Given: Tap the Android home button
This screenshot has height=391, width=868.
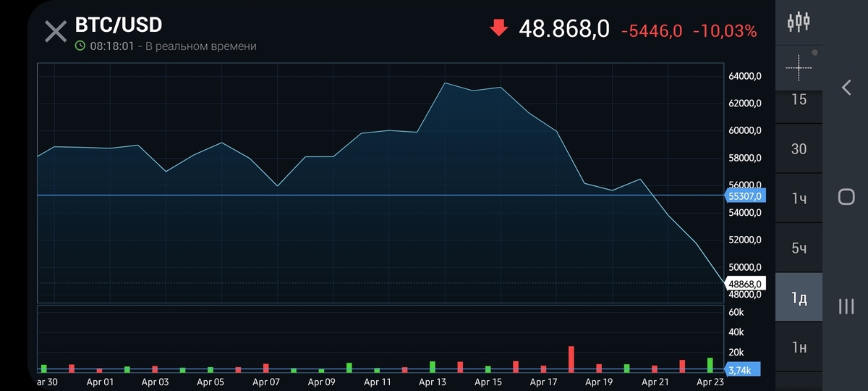Looking at the screenshot, I should coord(846,197).
